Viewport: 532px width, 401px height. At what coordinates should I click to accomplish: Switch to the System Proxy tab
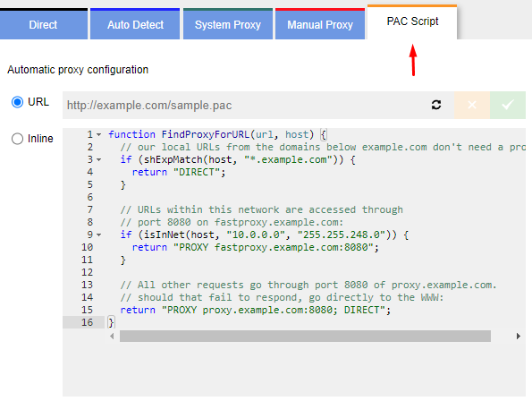(228, 24)
